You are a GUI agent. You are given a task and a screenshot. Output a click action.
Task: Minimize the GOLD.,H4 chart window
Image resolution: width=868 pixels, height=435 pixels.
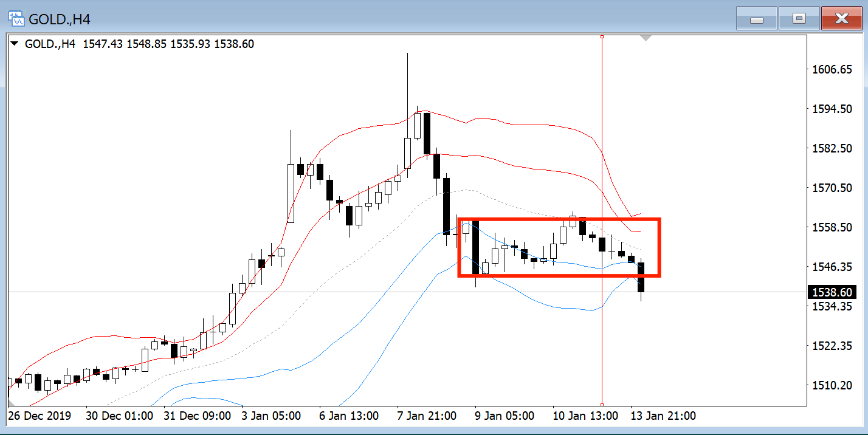(757, 19)
